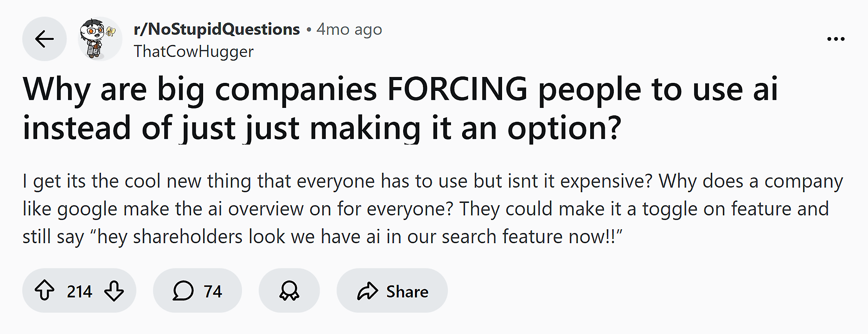
Task: Click the '4mo ago' timestamp
Action: tap(348, 29)
